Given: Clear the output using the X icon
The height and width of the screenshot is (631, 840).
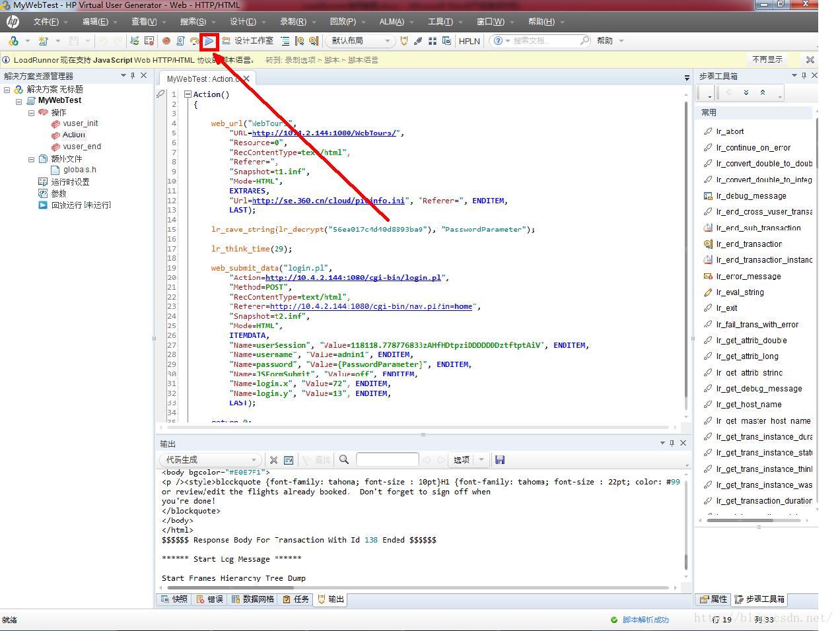Looking at the screenshot, I should (274, 459).
